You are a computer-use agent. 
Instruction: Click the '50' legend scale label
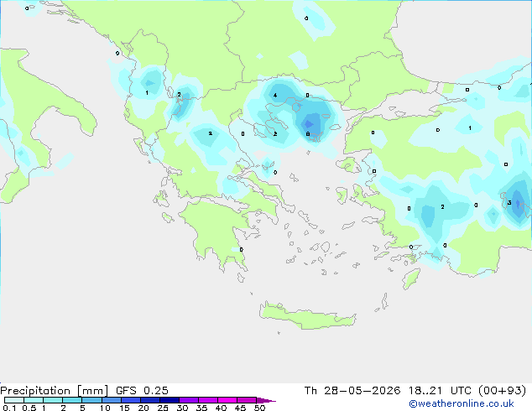[259, 408]
